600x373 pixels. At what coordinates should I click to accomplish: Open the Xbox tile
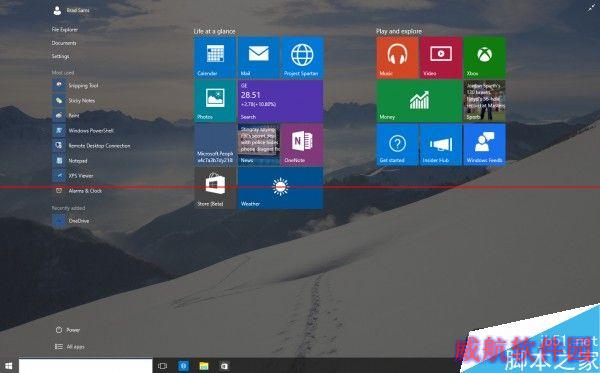click(x=484, y=57)
